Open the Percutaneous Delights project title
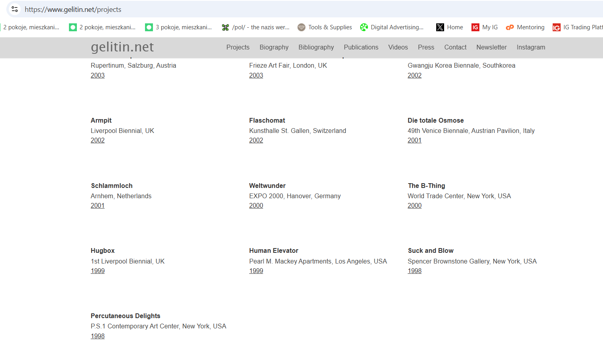The image size is (603, 364). [x=125, y=316]
